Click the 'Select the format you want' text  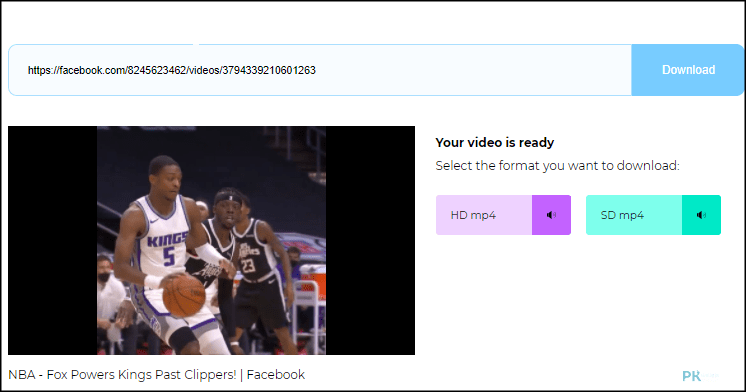558,166
